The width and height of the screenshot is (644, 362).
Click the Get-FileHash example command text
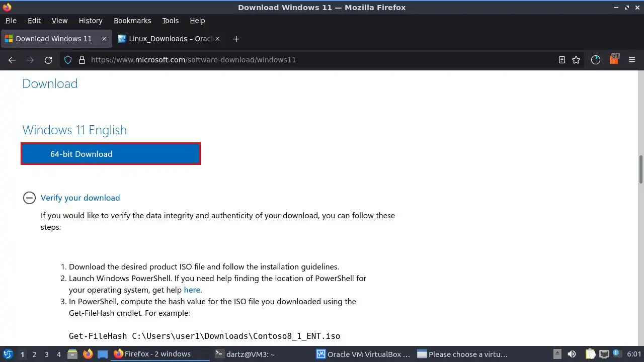tap(204, 336)
